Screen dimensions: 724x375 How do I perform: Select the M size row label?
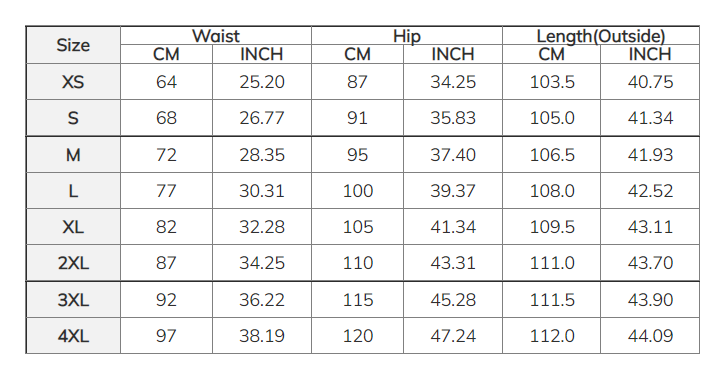pos(73,155)
